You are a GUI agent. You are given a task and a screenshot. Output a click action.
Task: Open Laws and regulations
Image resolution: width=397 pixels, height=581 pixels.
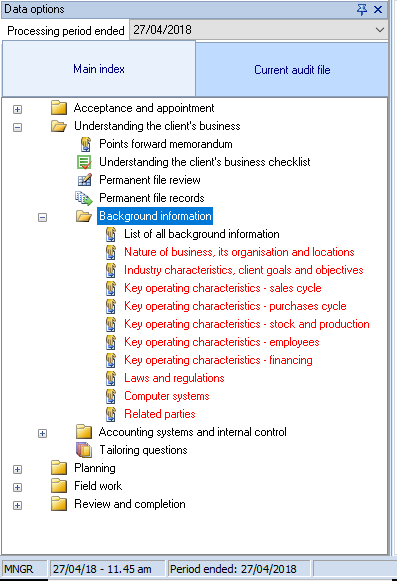pyautogui.click(x=174, y=378)
